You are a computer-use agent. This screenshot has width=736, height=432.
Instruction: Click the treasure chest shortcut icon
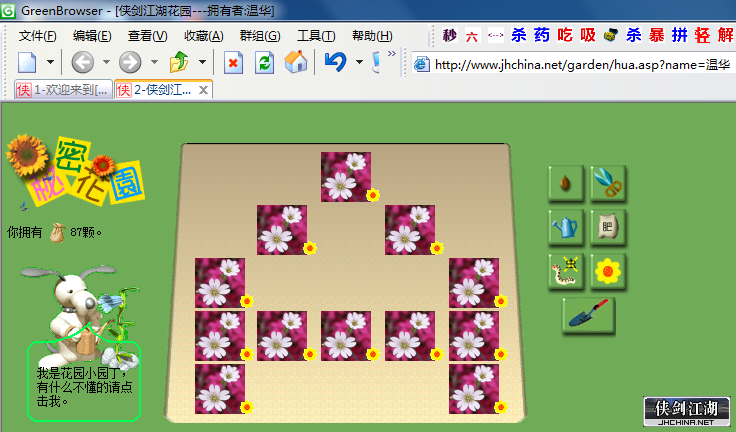[611, 35]
